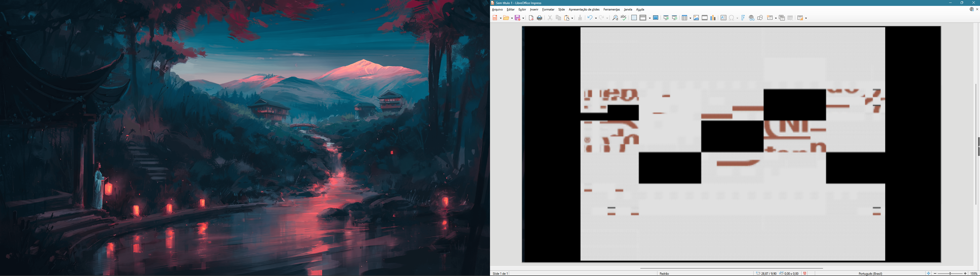Click the Open folder icon
Screen dimensions: 980x276
pos(506,18)
